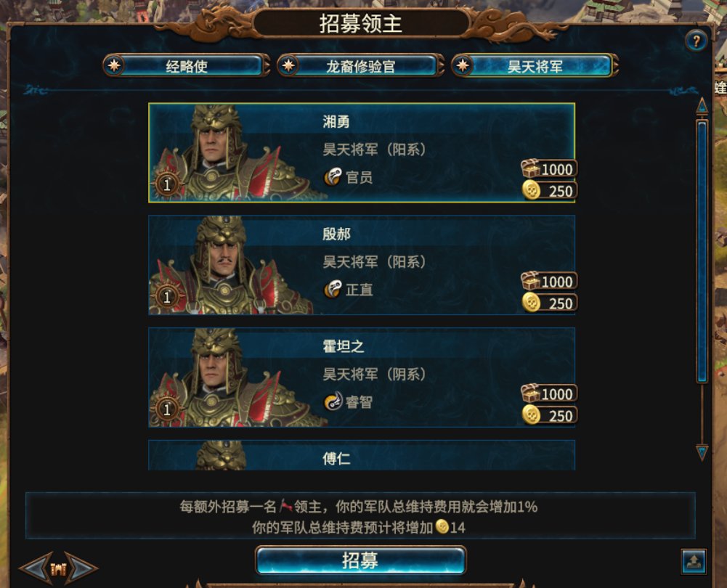Choose lord 殷郝 entry
Screen dimensions: 727x588
(x=362, y=265)
